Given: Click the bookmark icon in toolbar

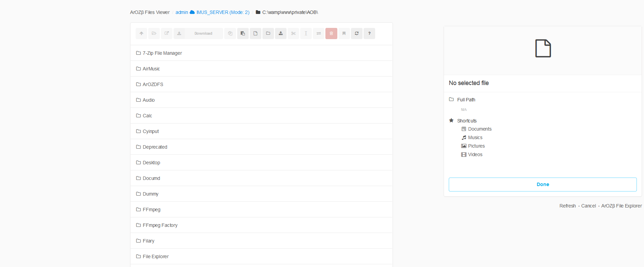Looking at the screenshot, I should coord(344,33).
